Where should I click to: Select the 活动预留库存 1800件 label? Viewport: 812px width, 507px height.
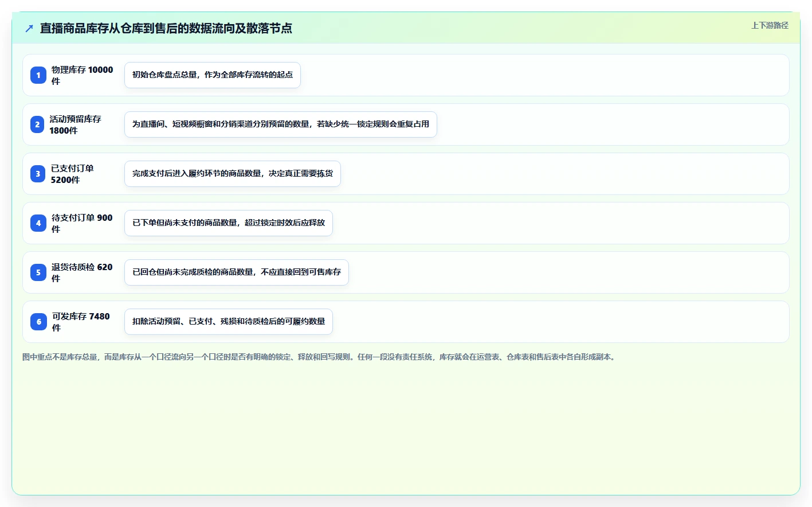coord(75,124)
